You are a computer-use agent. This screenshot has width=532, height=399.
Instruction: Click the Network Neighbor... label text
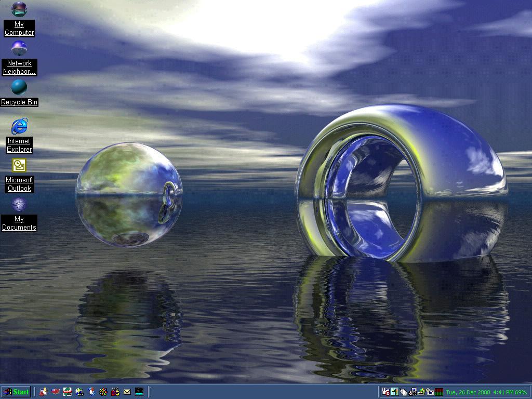click(19, 67)
